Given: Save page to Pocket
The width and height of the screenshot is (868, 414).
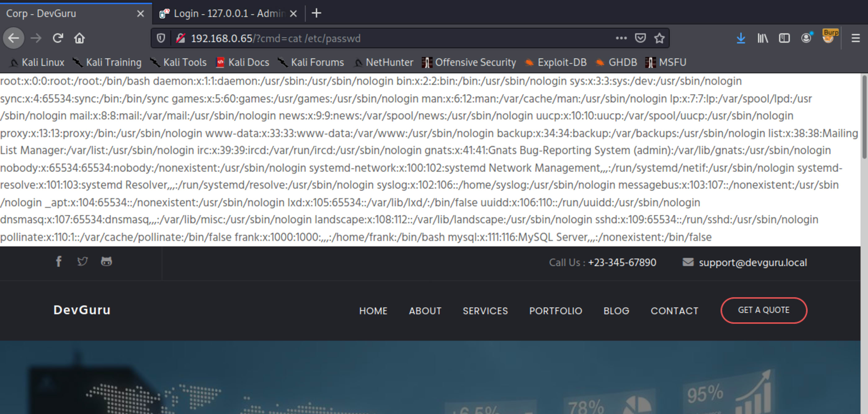Looking at the screenshot, I should click(640, 38).
